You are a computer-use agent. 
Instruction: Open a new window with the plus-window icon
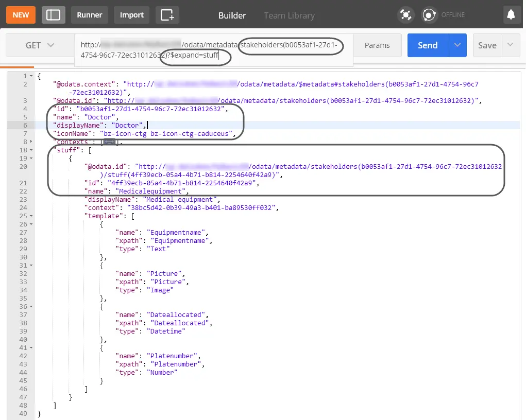pos(167,15)
